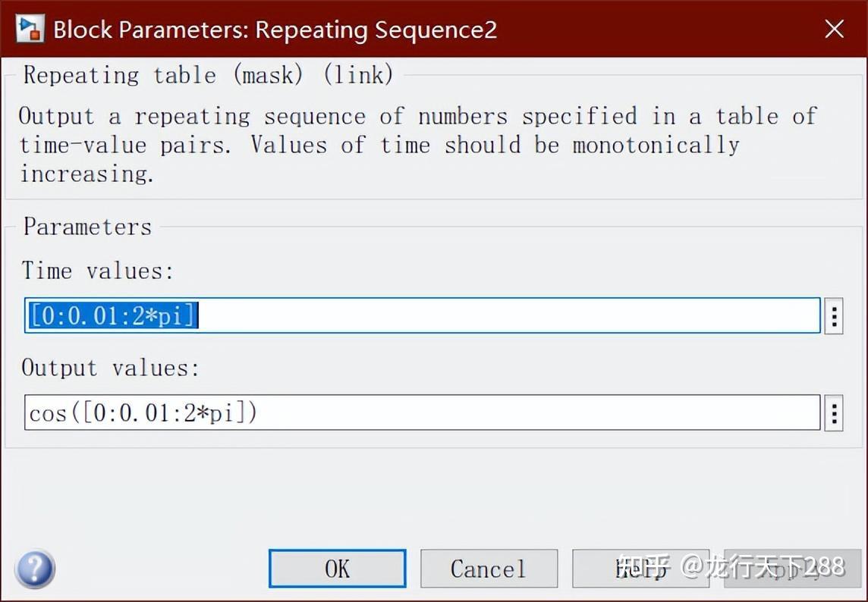The height and width of the screenshot is (602, 868).
Task: Click the cos([0:0.01:2*pi]) expression text
Action: tap(143, 412)
